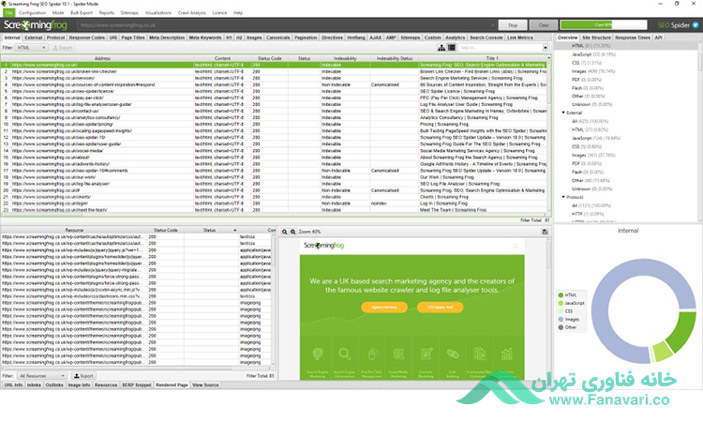Open the Inlinks bottom tab
Viewport: 703px width, 422px height.
[x=34, y=385]
